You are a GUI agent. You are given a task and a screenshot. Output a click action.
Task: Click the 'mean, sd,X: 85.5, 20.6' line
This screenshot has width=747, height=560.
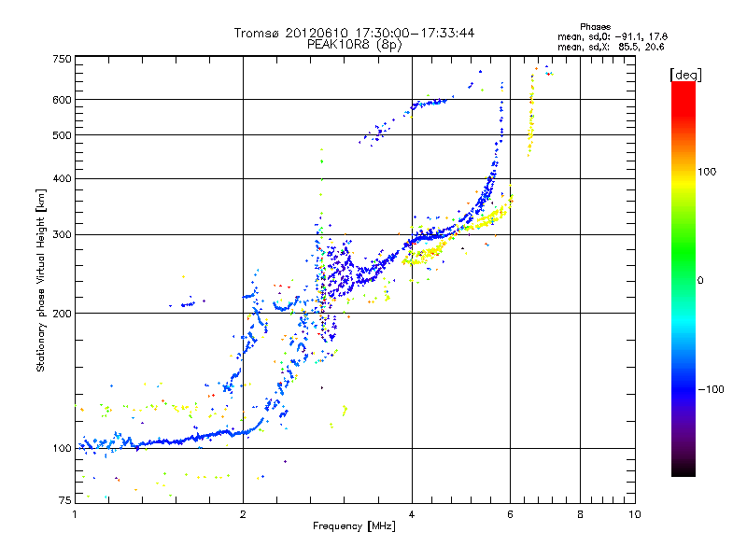pos(611,47)
